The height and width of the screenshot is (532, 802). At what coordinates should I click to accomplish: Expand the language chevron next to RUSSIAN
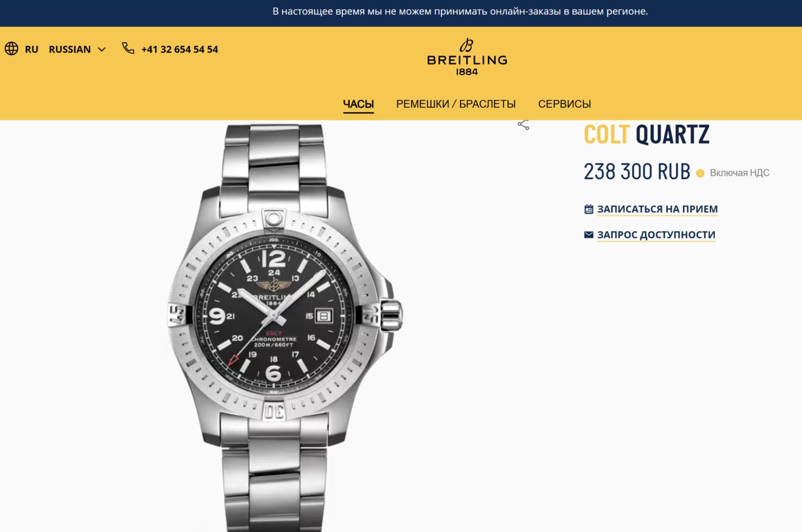coord(102,50)
